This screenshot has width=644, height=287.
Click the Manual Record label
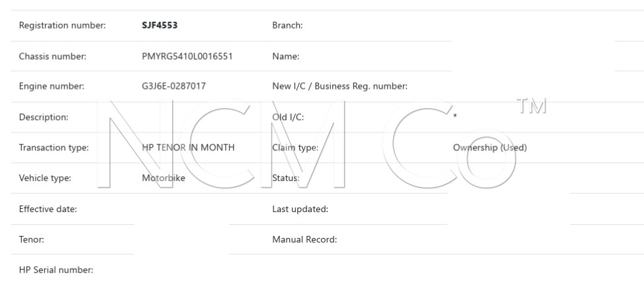pos(304,239)
